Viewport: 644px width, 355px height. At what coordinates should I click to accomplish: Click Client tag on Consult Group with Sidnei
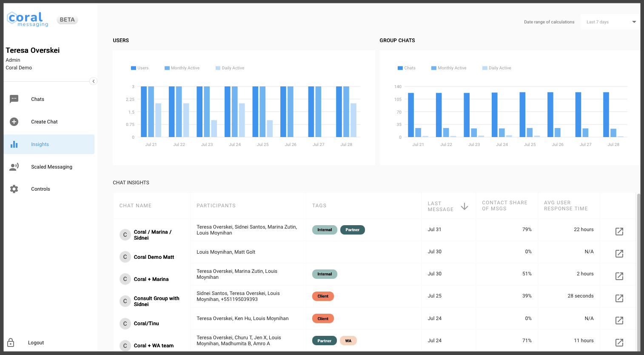(x=323, y=296)
